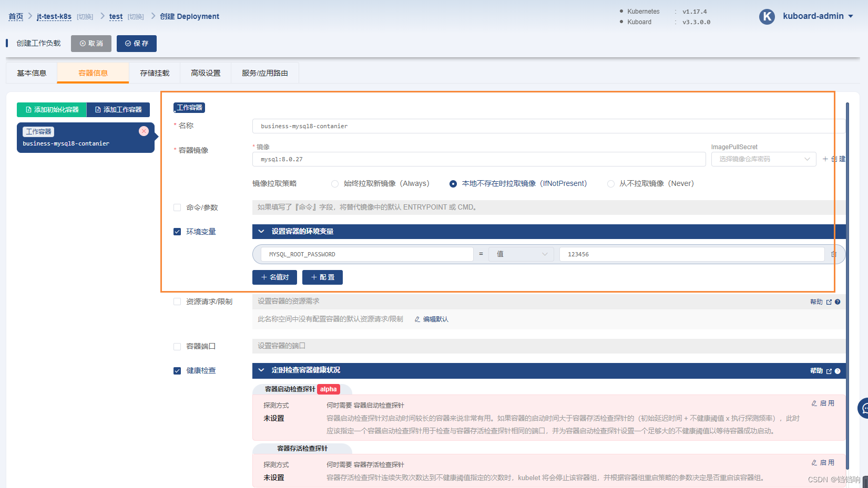Click 切换 next to test namespace
Viewport: 868px width, 488px height.
tap(136, 17)
